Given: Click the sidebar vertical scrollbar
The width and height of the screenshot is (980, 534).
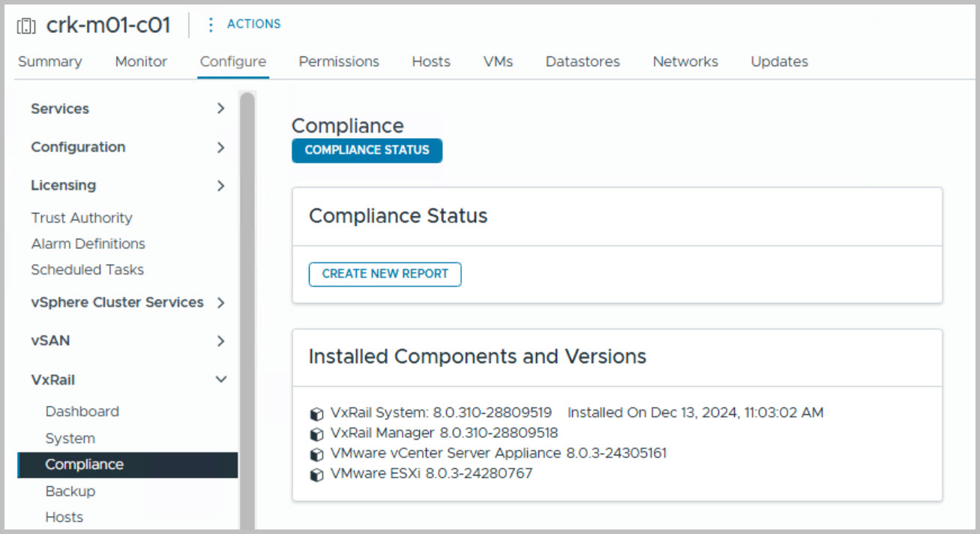Looking at the screenshot, I should [x=247, y=300].
